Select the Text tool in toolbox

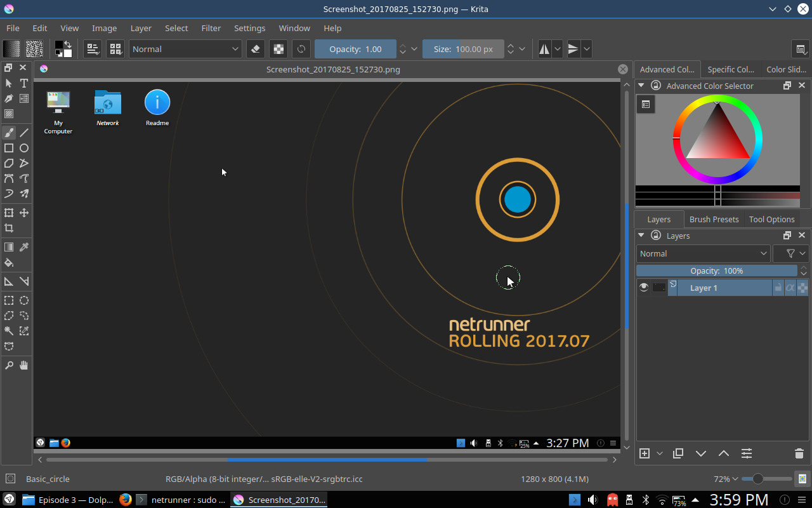pos(24,83)
